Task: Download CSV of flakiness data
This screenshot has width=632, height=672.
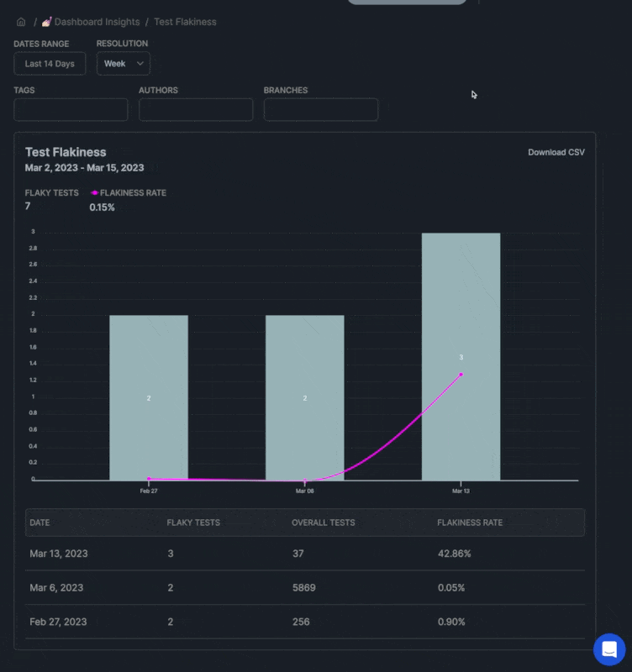Action: point(556,152)
